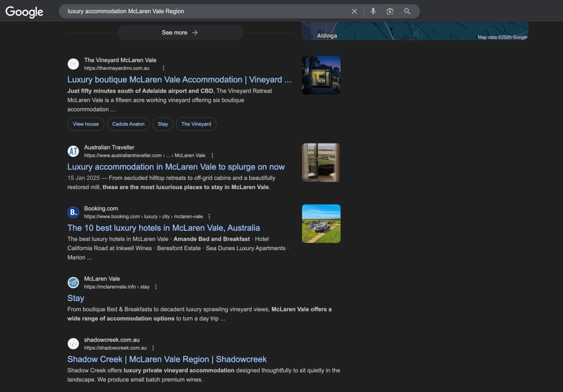Select the Cadole Avalon sitelink chip
This screenshot has height=392, width=563.
point(128,124)
